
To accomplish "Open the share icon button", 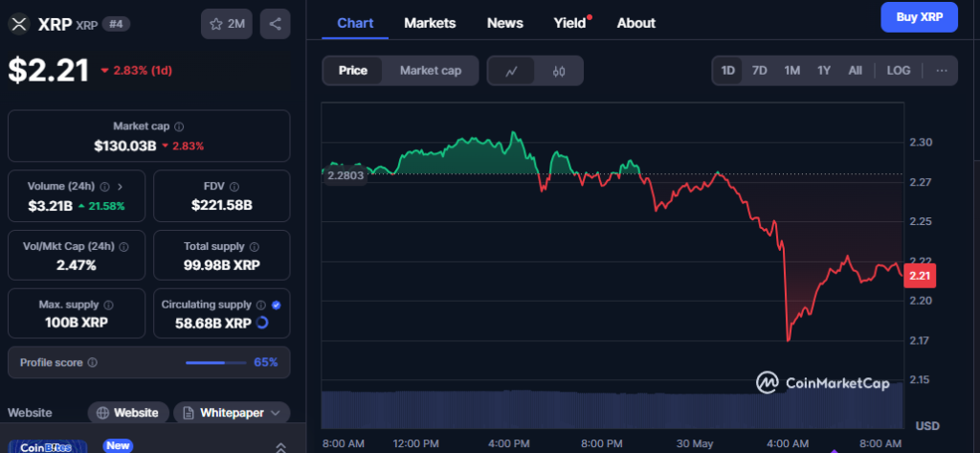I will (275, 24).
